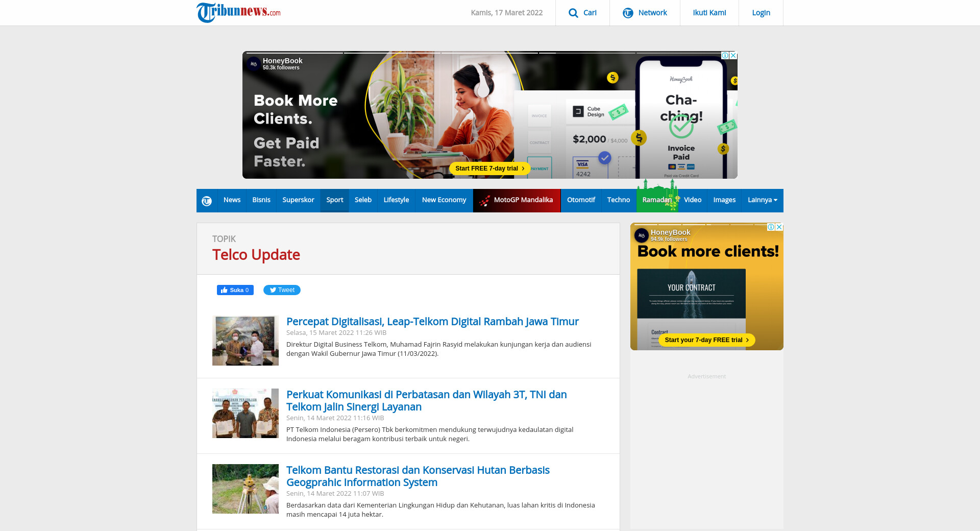The width and height of the screenshot is (980, 531).
Task: Open article about Restorasi dan Konservasi Hutan
Action: coord(418,476)
